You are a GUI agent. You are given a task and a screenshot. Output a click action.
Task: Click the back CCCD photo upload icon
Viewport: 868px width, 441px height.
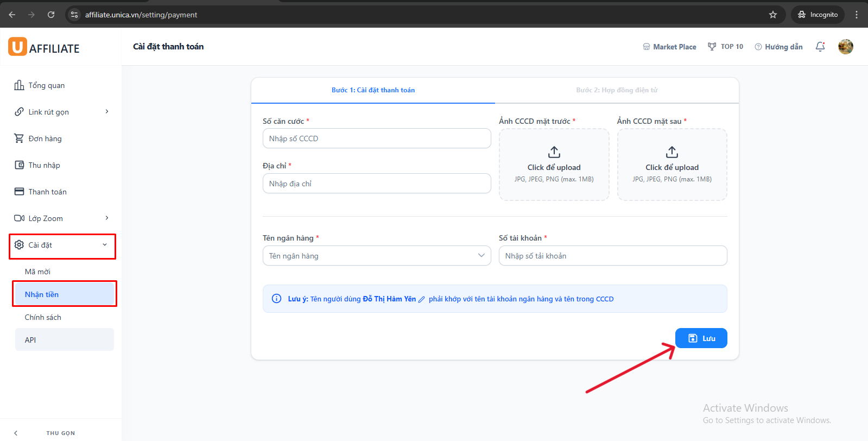(x=671, y=152)
